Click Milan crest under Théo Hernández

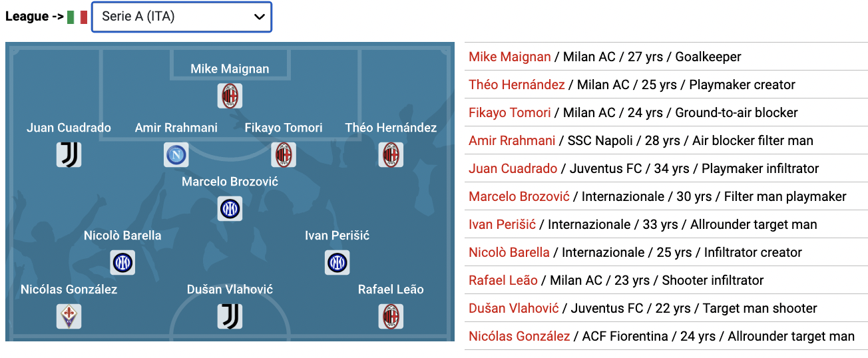click(391, 155)
